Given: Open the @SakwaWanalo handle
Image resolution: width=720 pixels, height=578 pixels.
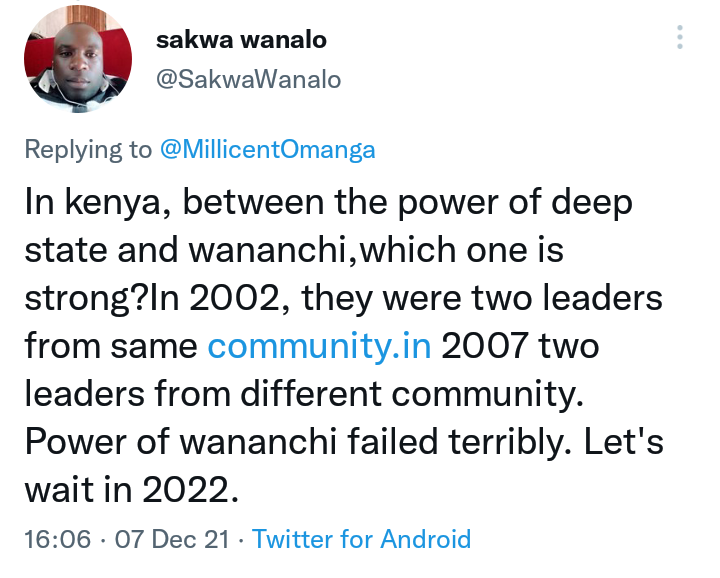Looking at the screenshot, I should (x=248, y=79).
